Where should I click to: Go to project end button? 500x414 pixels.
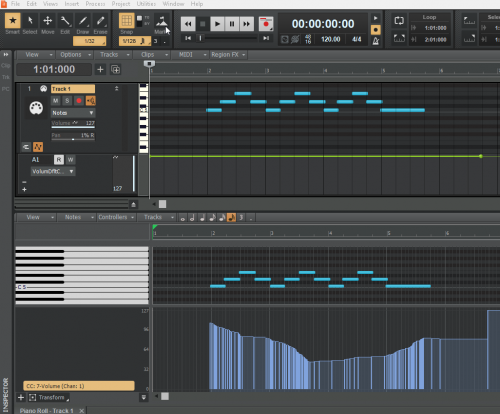pos(266,38)
